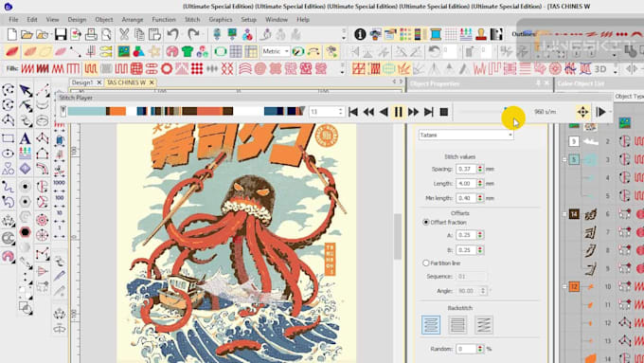Rewind the stitch player
Viewport: 644px width, 363px height.
coord(368,112)
